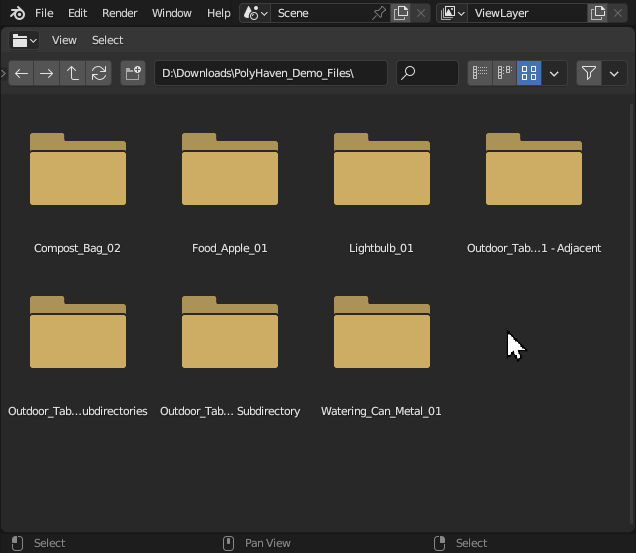Open display settings dropdown arrow
This screenshot has height=553, width=636.
[x=554, y=73]
